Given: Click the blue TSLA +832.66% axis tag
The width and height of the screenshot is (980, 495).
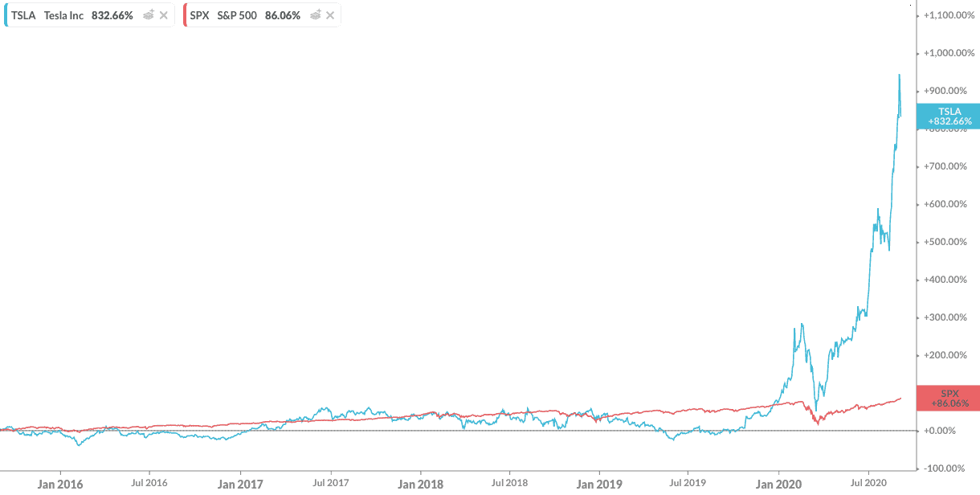Looking at the screenshot, I should coord(949,117).
